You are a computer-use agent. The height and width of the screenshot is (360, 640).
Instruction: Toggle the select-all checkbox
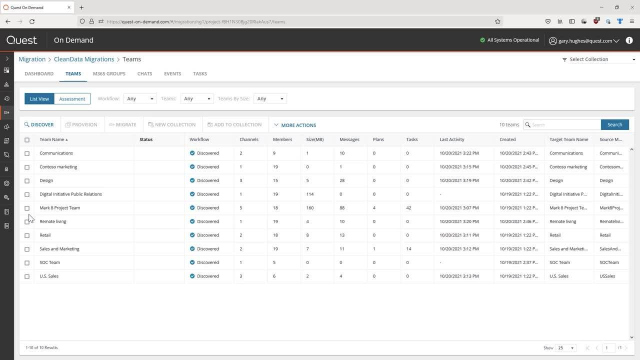point(27,140)
